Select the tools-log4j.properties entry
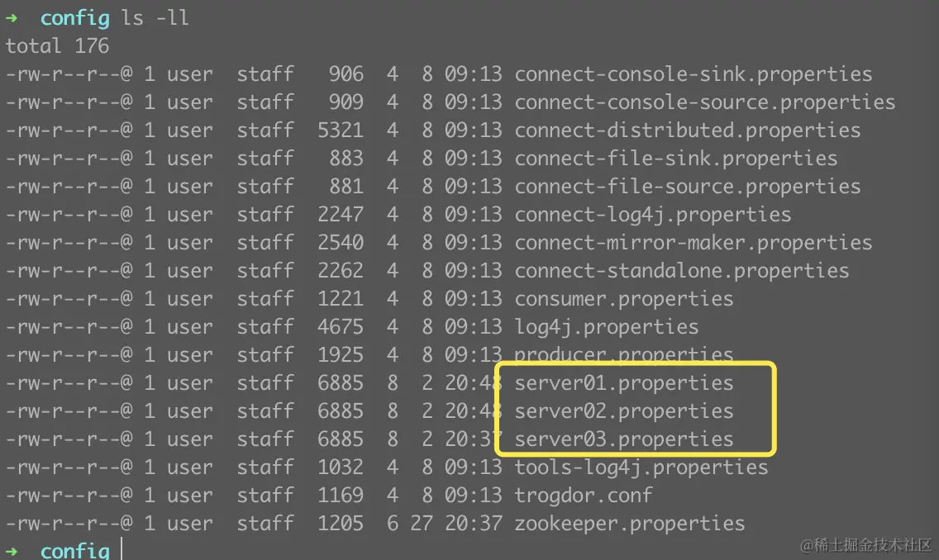The width and height of the screenshot is (939, 560). (641, 467)
